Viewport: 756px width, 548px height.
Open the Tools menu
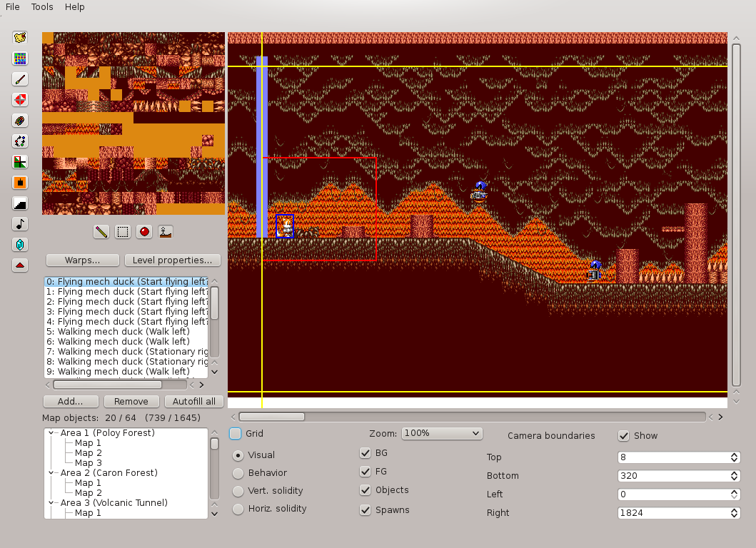click(x=42, y=7)
